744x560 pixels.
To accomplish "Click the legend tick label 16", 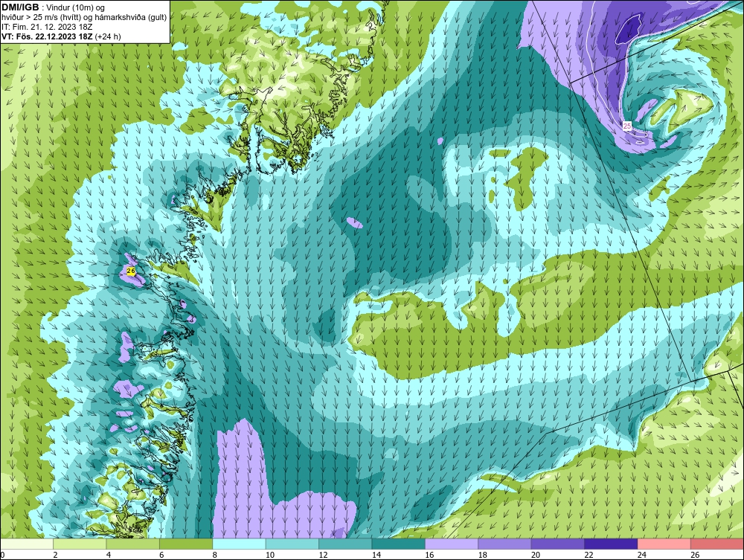I will [429, 555].
